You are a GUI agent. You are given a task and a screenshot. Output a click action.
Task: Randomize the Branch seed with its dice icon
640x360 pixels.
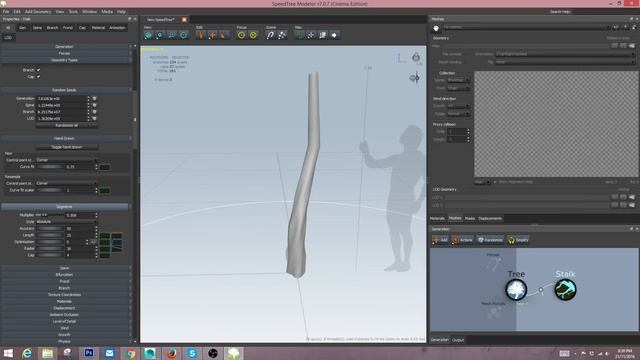(94, 111)
